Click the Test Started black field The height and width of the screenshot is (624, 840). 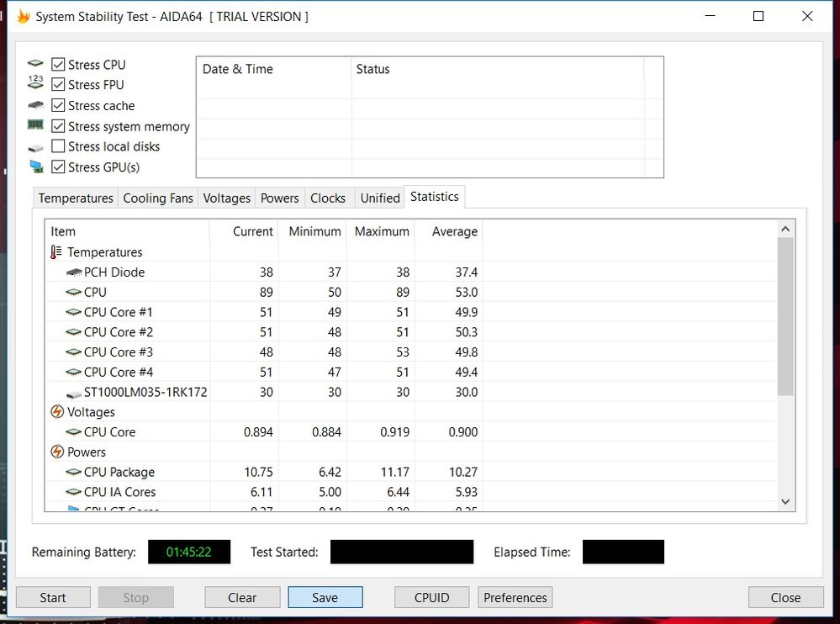[x=402, y=552]
